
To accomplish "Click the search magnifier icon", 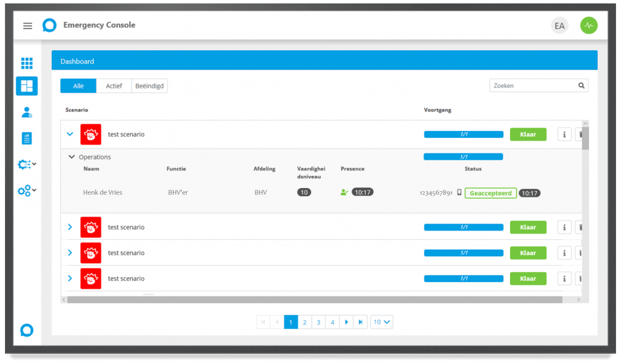I will click(x=582, y=86).
